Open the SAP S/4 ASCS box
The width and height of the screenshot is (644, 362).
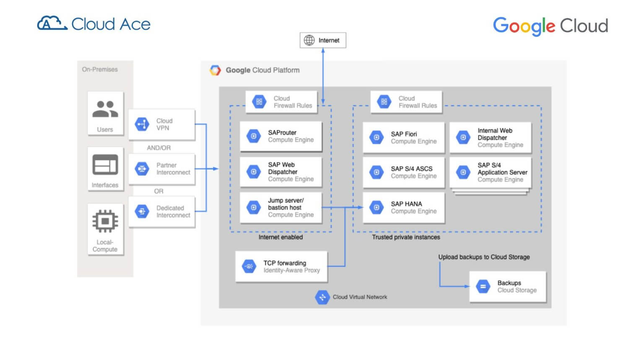click(404, 172)
